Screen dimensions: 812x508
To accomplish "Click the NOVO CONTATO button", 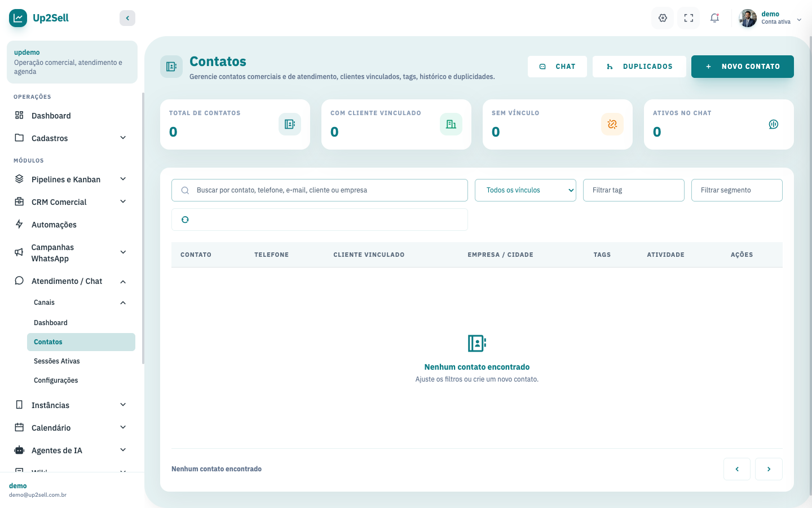I will [x=743, y=67].
